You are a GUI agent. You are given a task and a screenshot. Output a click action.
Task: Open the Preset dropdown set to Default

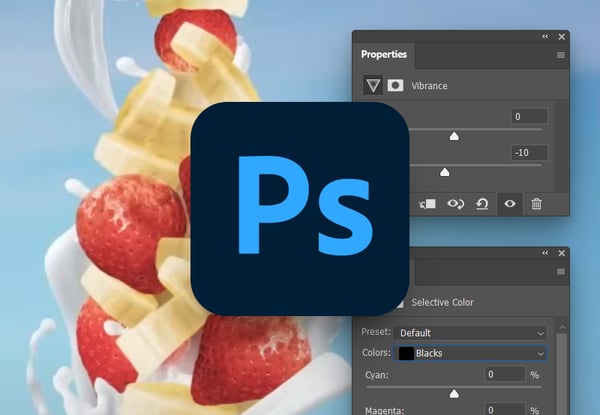470,333
